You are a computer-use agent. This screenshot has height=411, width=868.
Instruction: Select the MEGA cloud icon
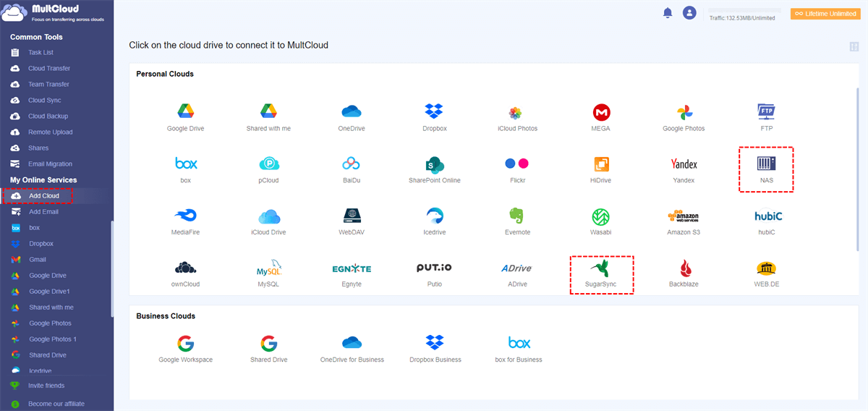[601, 112]
